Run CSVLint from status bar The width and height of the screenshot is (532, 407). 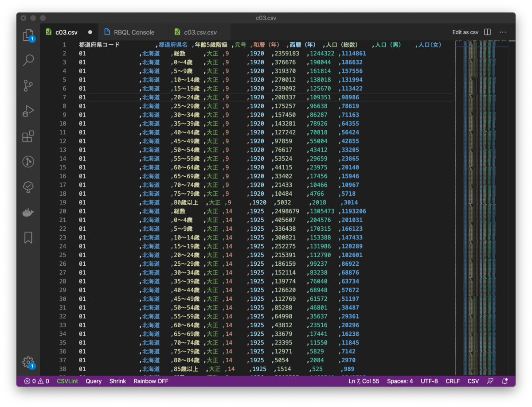(67, 381)
